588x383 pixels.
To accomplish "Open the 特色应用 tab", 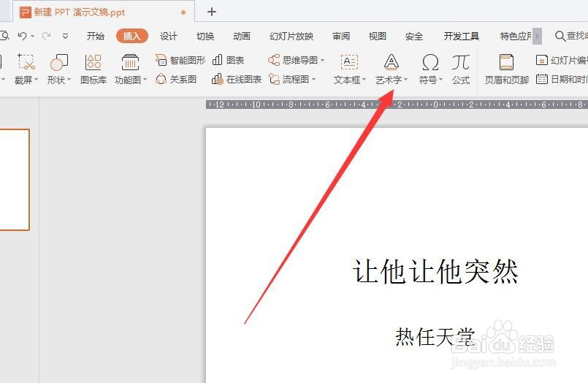I will (x=516, y=36).
